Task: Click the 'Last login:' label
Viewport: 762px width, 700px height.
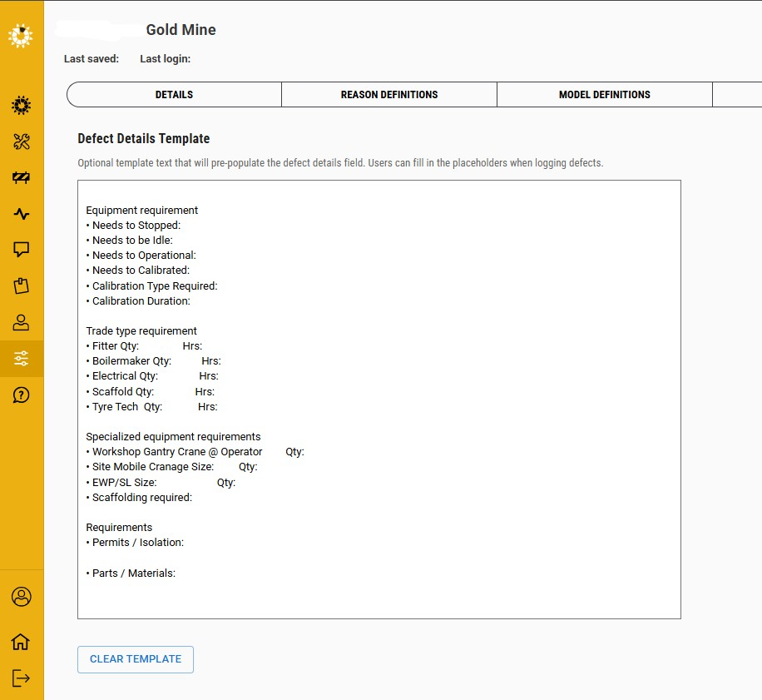Action: click(x=166, y=59)
